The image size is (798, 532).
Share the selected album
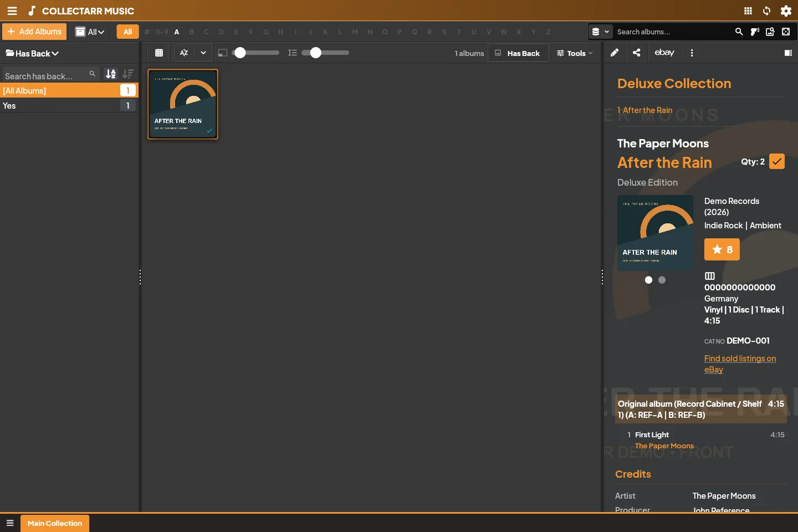[x=637, y=53]
